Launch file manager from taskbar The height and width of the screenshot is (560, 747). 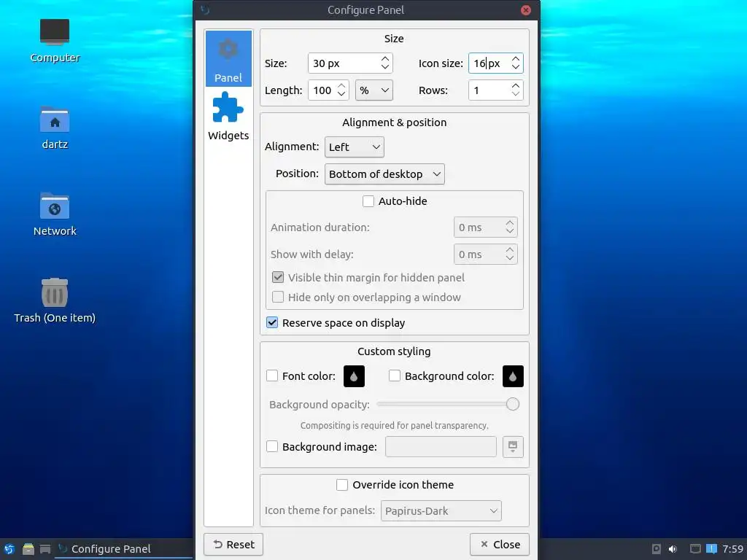tap(28, 549)
